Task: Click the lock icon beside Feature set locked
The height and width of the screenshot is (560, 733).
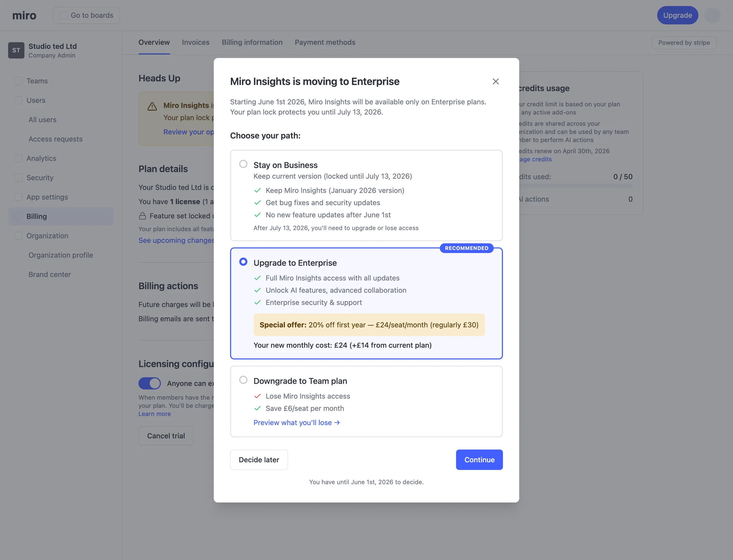Action: point(143,216)
